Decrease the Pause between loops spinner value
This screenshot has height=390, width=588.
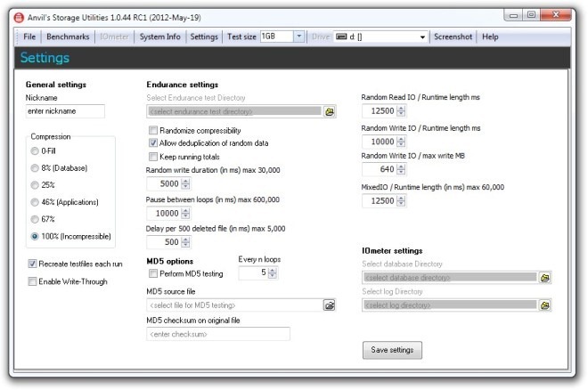tap(185, 217)
